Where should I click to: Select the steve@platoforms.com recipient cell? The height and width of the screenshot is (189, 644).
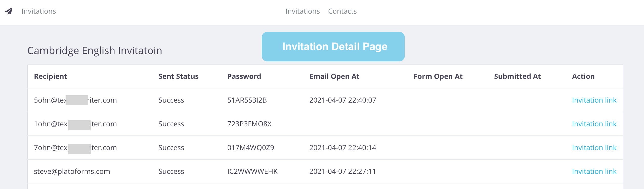pyautogui.click(x=72, y=171)
